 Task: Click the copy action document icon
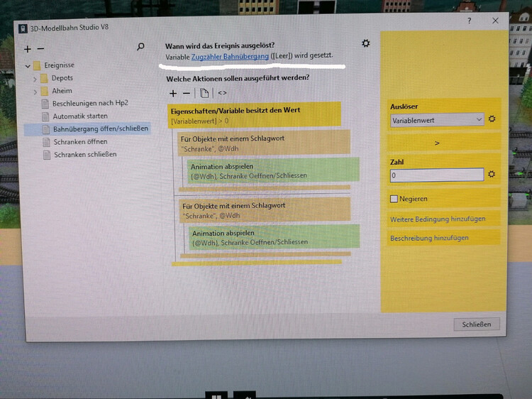(204, 93)
